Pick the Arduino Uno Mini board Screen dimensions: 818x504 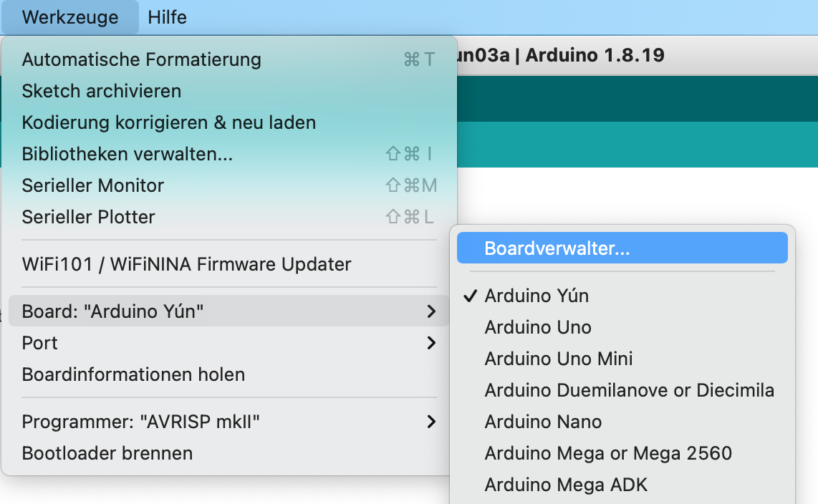click(622, 359)
